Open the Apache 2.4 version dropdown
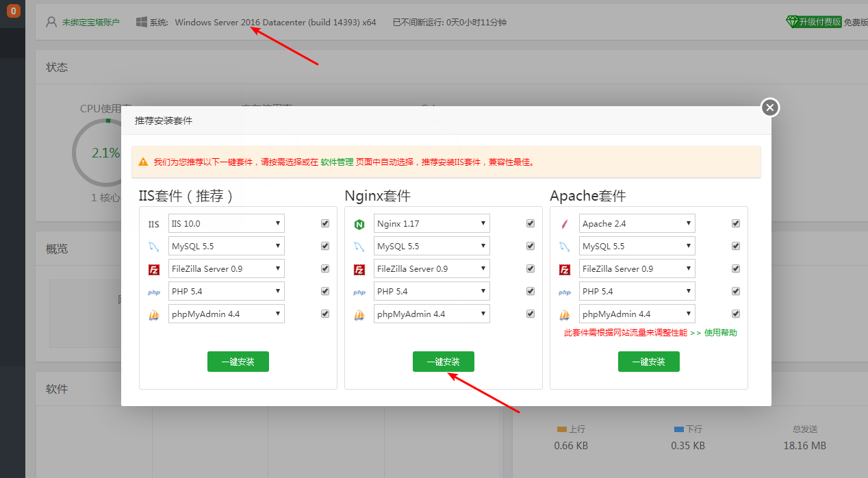This screenshot has width=868, height=478. coord(637,223)
